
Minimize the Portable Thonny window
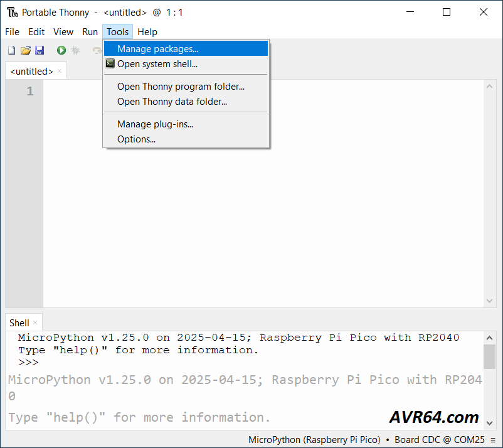tap(410, 12)
